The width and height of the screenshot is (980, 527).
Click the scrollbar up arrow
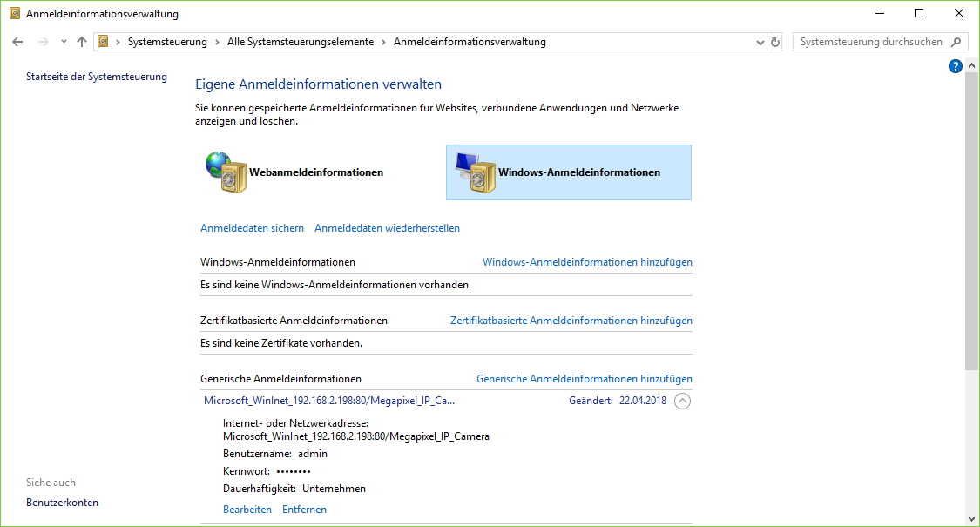[971, 65]
